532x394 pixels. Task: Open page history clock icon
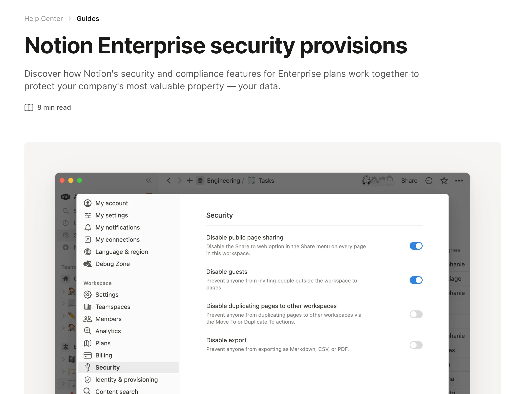(x=429, y=181)
